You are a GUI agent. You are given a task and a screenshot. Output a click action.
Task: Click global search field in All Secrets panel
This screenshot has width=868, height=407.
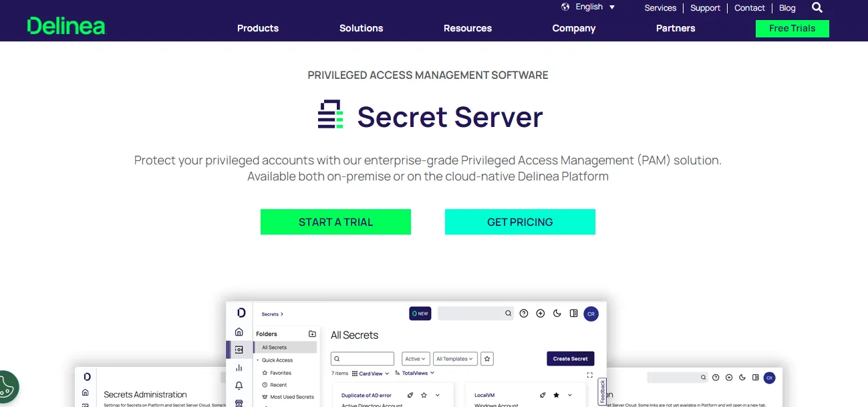[476, 313]
